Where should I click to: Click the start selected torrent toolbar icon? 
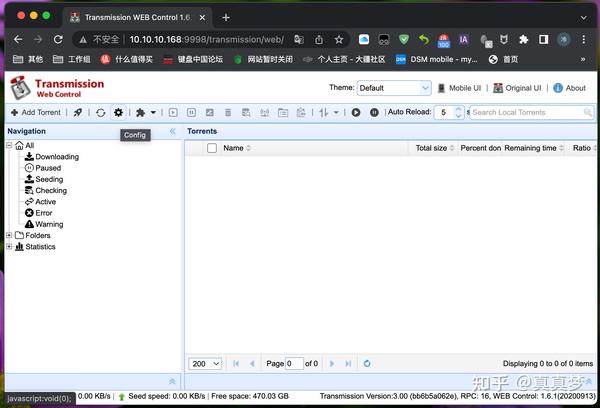pyautogui.click(x=173, y=113)
